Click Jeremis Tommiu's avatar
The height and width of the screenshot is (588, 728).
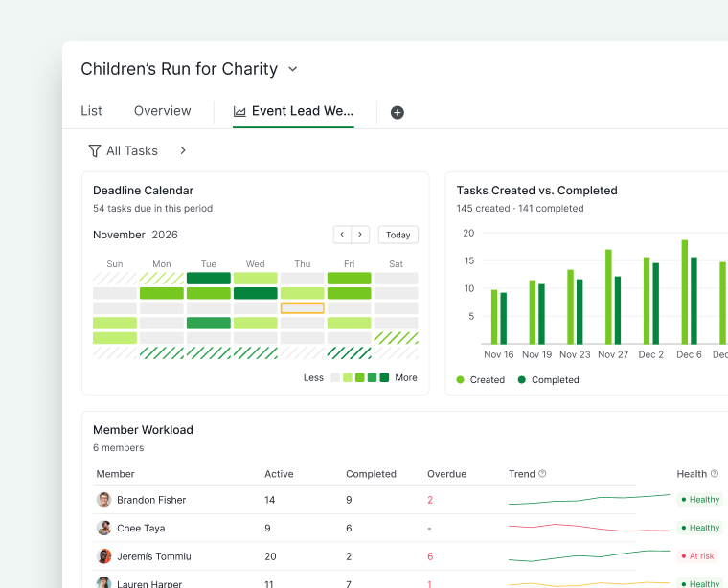104,556
